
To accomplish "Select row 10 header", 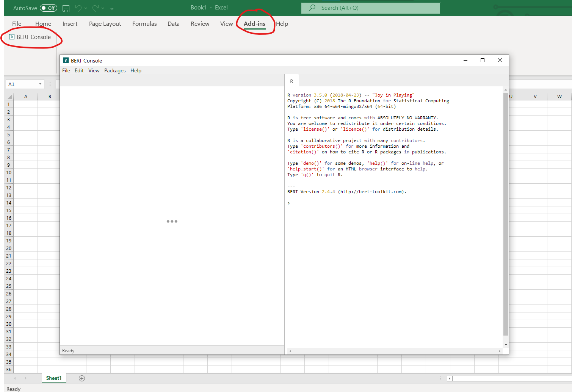I will tap(9, 172).
